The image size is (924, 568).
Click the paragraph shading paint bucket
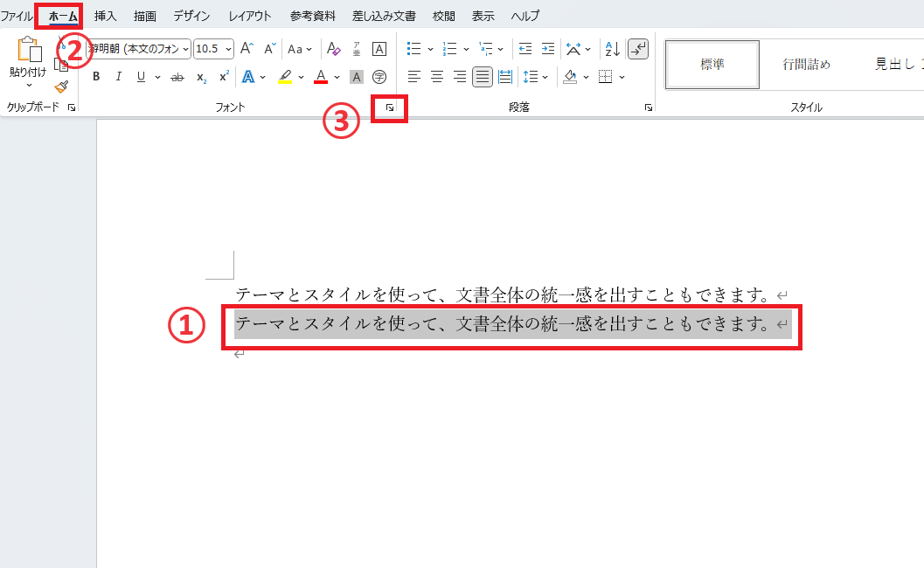(x=570, y=77)
